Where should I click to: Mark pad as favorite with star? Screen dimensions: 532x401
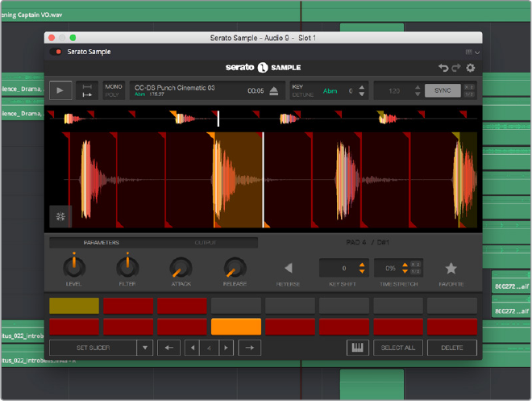coord(451,268)
